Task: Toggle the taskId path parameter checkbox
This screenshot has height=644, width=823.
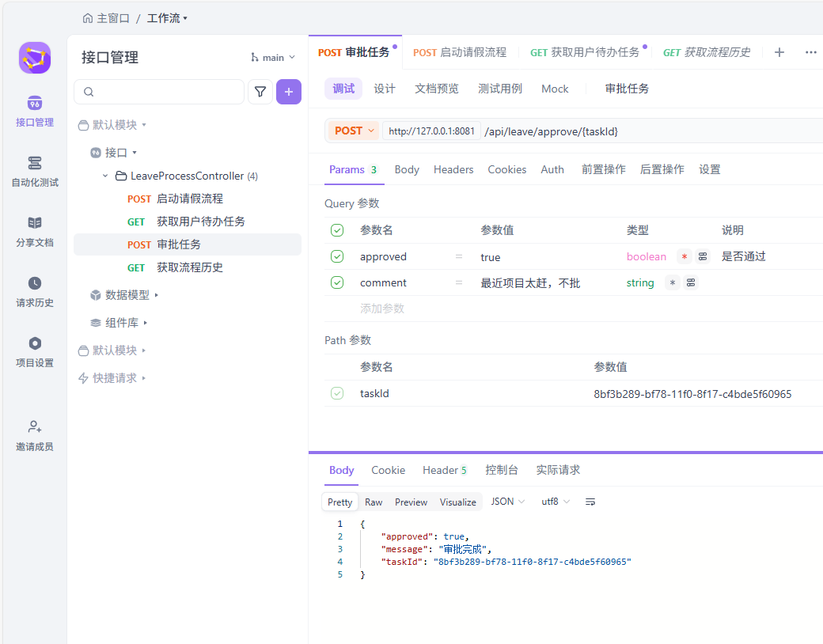Action: click(337, 393)
